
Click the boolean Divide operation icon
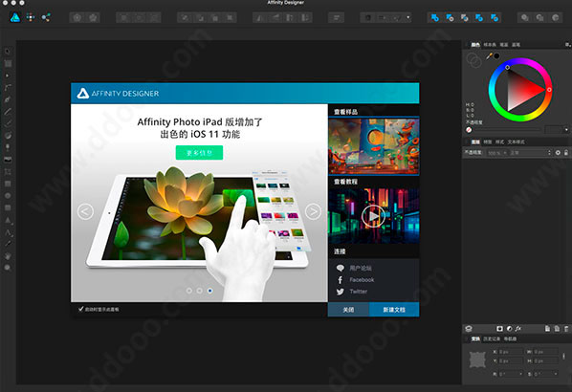click(495, 17)
